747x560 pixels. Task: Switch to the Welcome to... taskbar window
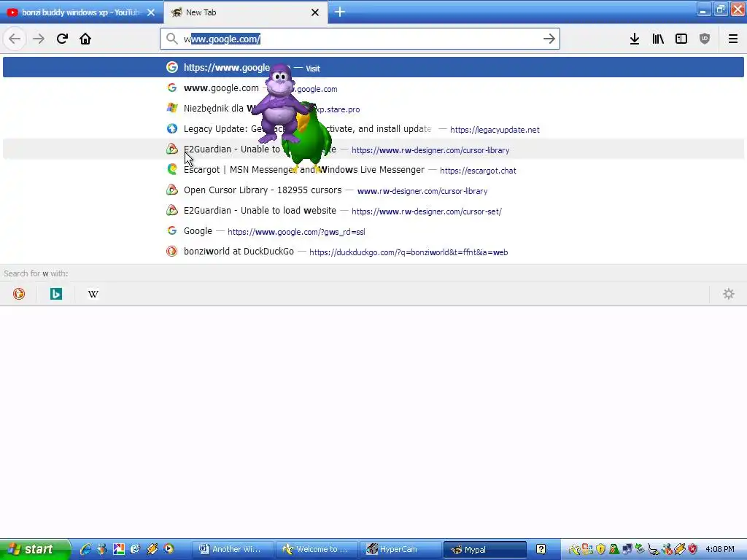point(317,549)
